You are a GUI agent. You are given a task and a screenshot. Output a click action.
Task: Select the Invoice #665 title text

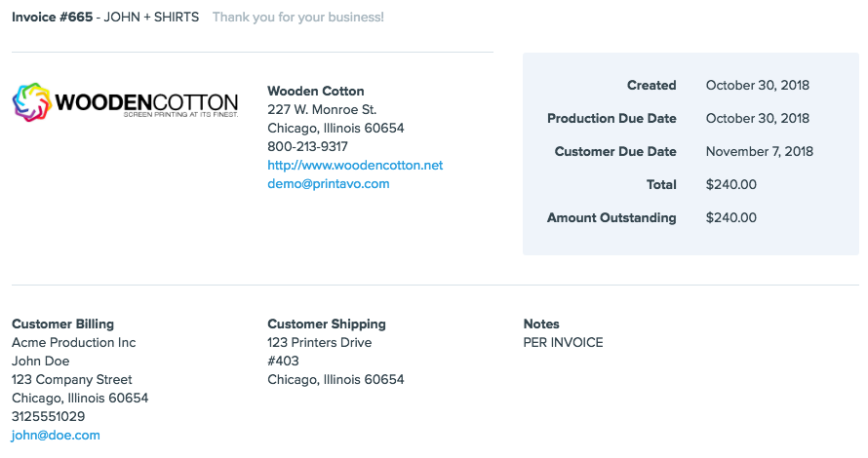pyautogui.click(x=52, y=18)
